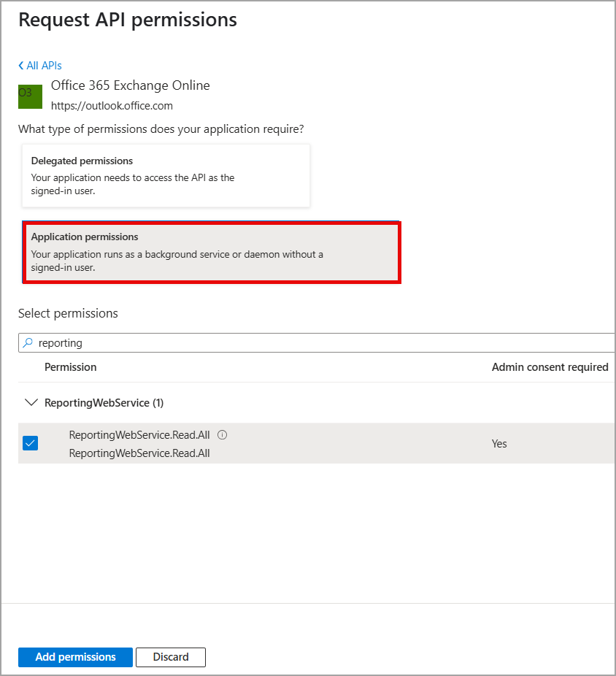Select the Delegated permissions card

[166, 175]
